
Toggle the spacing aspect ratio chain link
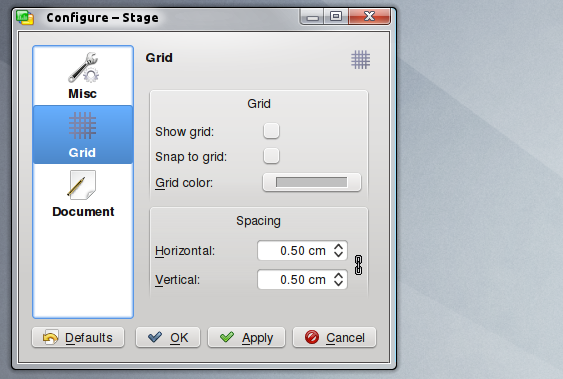[x=358, y=265]
